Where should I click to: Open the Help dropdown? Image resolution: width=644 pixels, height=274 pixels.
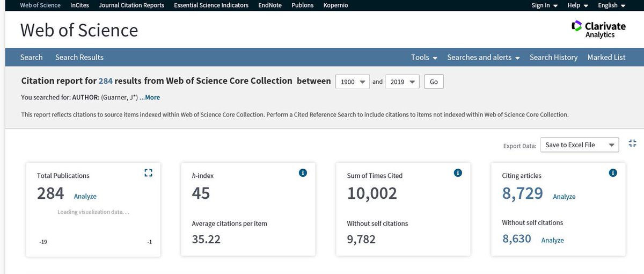point(578,5)
